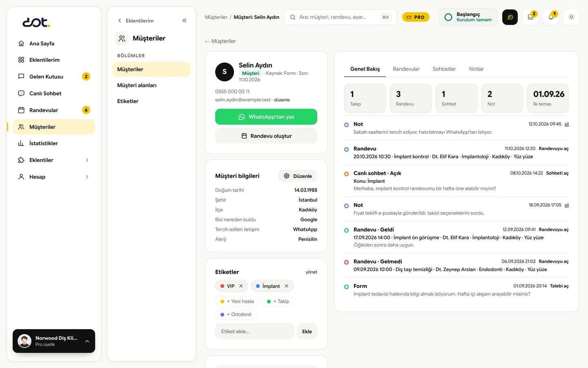Click the dot logo
Viewport: 588px width, 368px height.
(36, 22)
